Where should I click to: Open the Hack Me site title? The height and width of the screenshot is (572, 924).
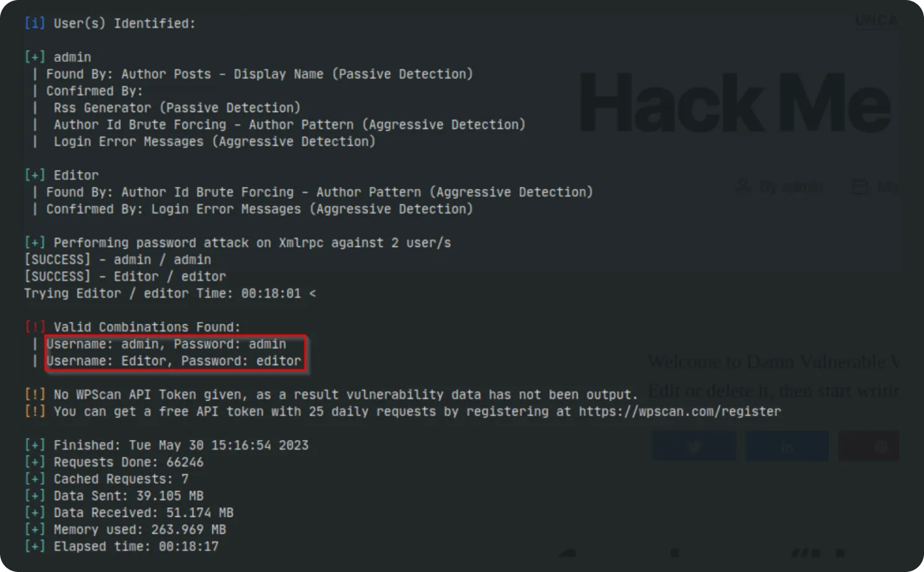pos(734,103)
